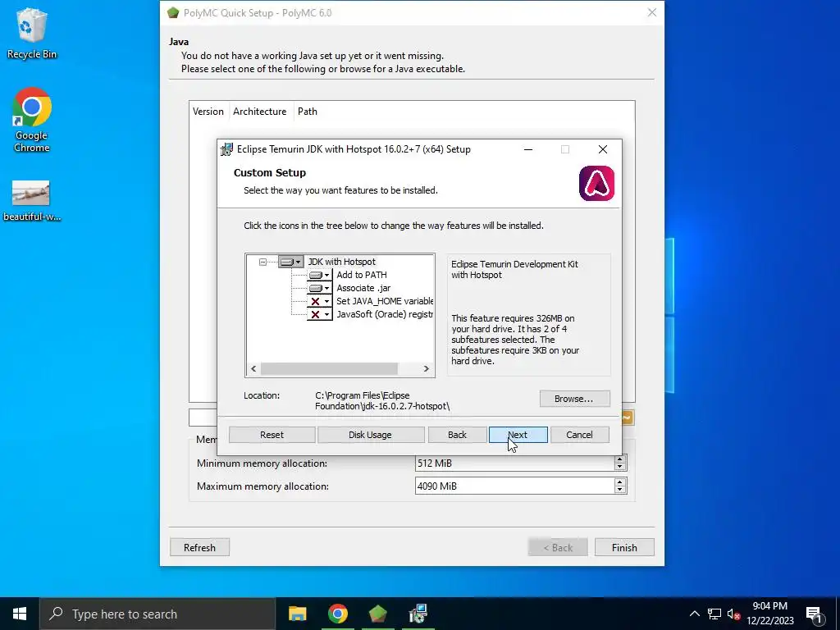Open File Explorer from the taskbar
This screenshot has height=630, width=840.
pos(297,614)
